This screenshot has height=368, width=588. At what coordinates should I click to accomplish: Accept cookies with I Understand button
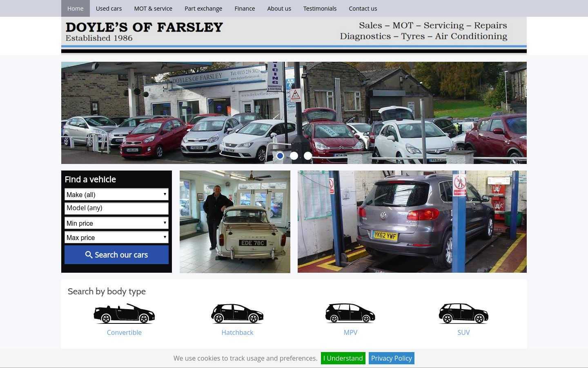343,358
